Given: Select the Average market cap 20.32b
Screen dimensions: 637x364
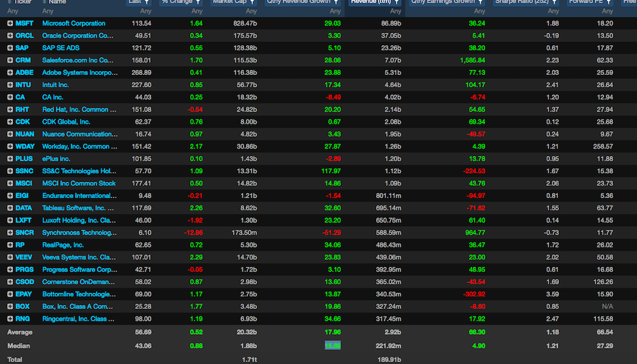Looking at the screenshot, I should point(247,332).
